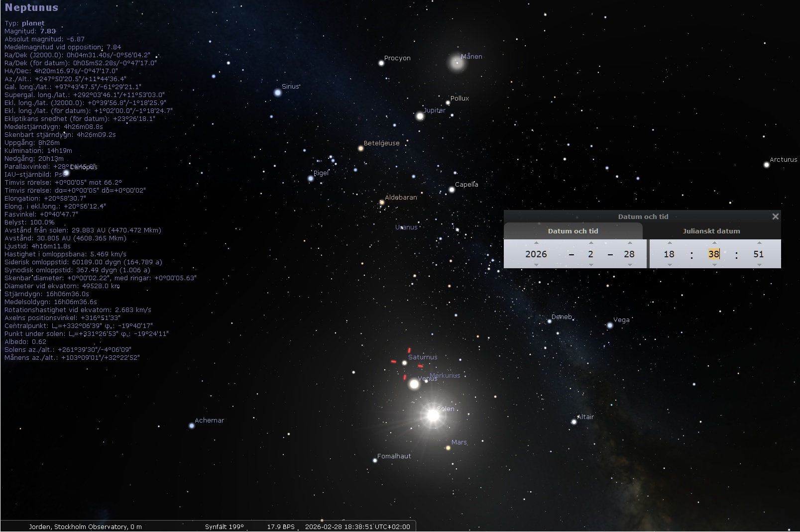This screenshot has height=532, width=800.
Task: Decrease the seconds with the down arrow
Action: pyautogui.click(x=759, y=265)
